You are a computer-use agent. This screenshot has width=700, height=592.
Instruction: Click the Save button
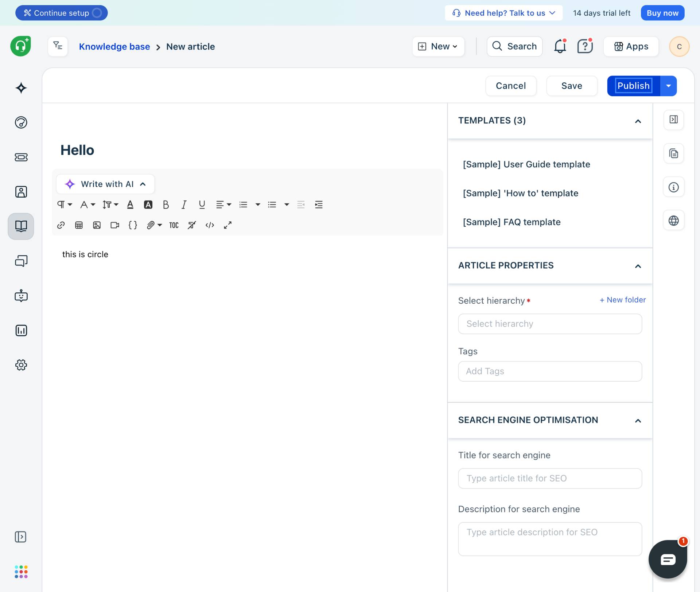572,86
